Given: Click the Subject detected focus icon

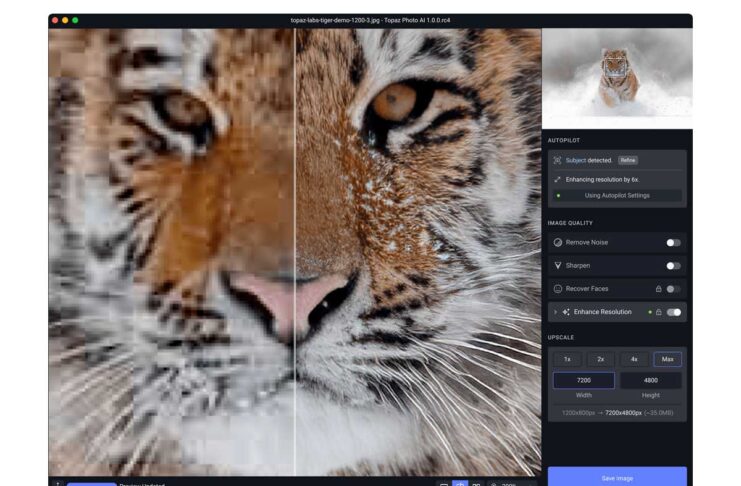Looking at the screenshot, I should [557, 160].
